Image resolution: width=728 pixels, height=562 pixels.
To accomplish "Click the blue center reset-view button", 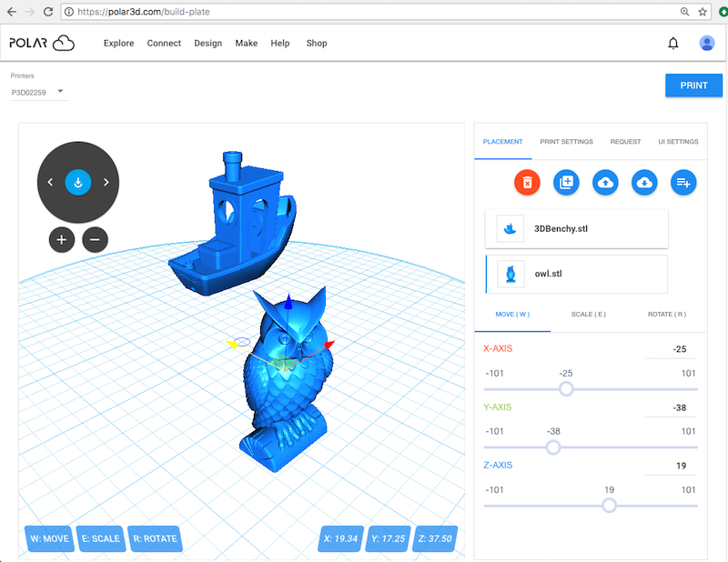I will [78, 183].
